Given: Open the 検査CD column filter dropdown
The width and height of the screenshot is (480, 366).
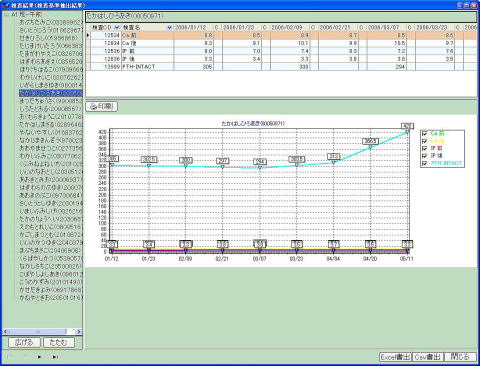Looking at the screenshot, I should coord(117,27).
